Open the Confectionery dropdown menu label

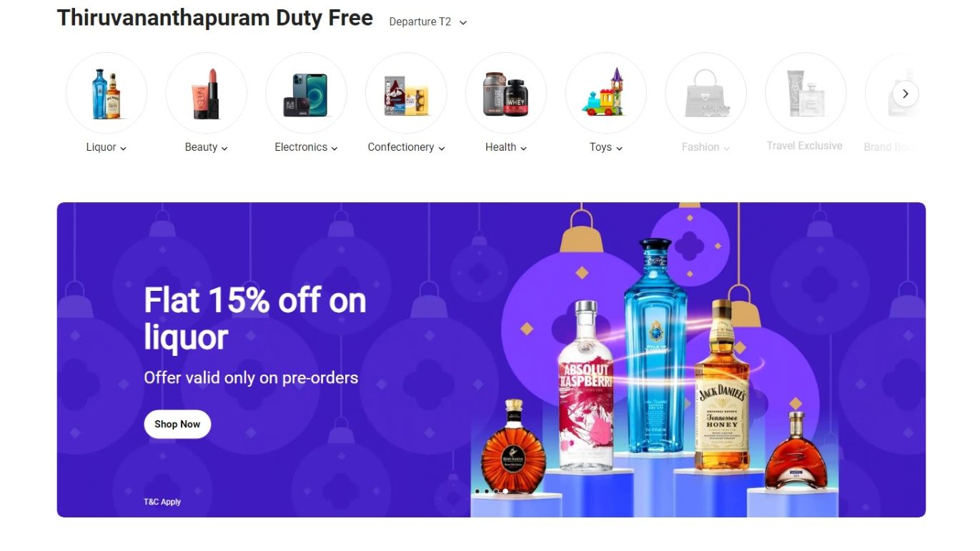pyautogui.click(x=406, y=147)
